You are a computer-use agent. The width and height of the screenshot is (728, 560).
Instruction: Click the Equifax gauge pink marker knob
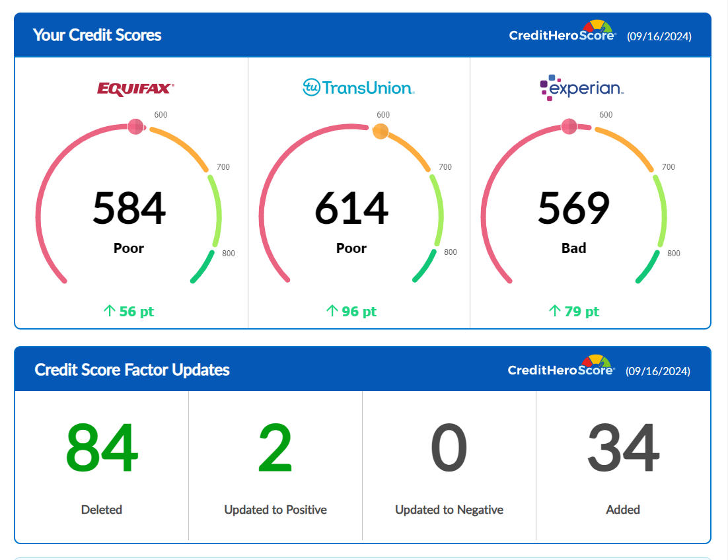135,127
